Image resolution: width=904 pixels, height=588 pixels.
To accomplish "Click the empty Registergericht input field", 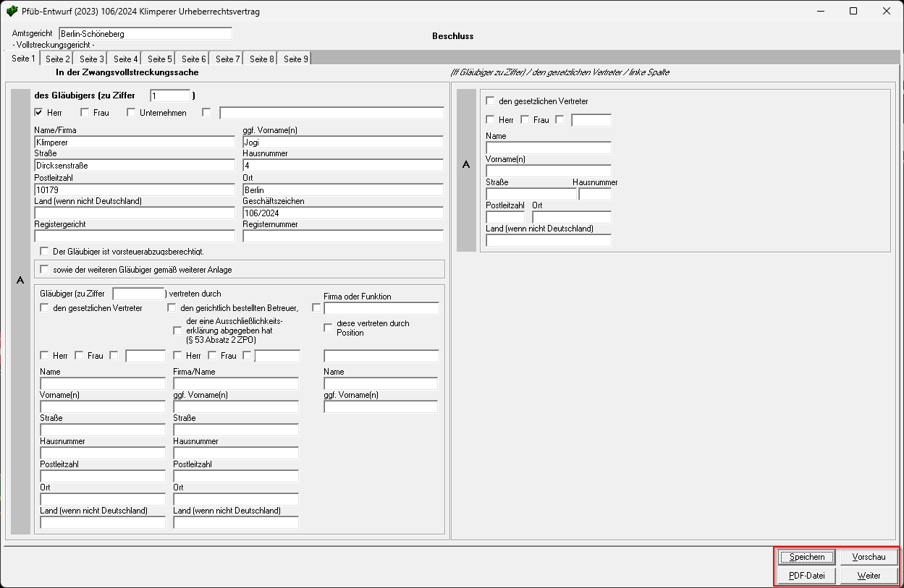I will click(x=134, y=236).
